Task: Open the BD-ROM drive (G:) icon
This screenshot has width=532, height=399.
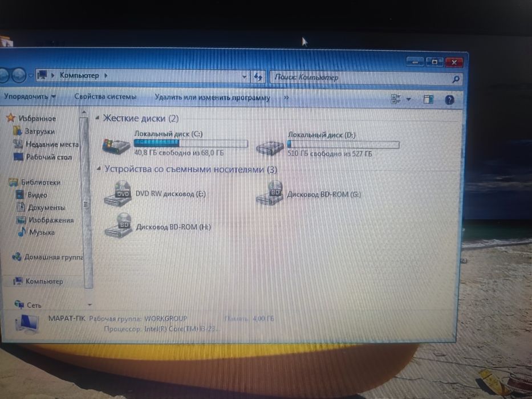Action: tap(270, 193)
